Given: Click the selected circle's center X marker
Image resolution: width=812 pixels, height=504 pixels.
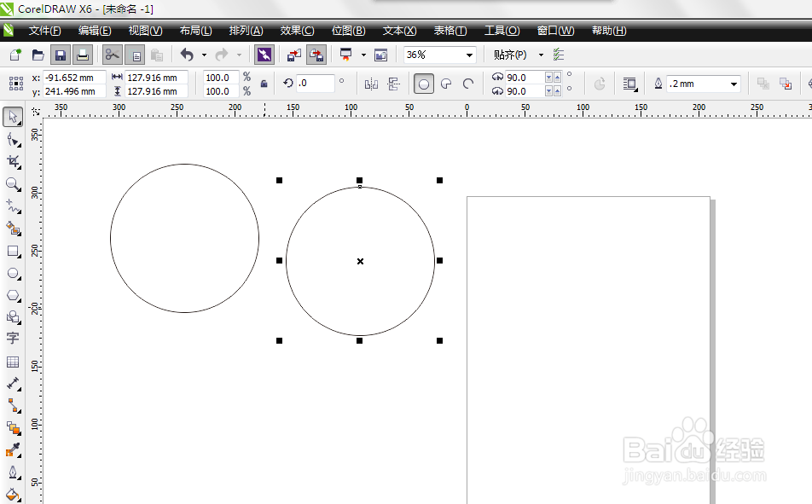Looking at the screenshot, I should tap(361, 261).
